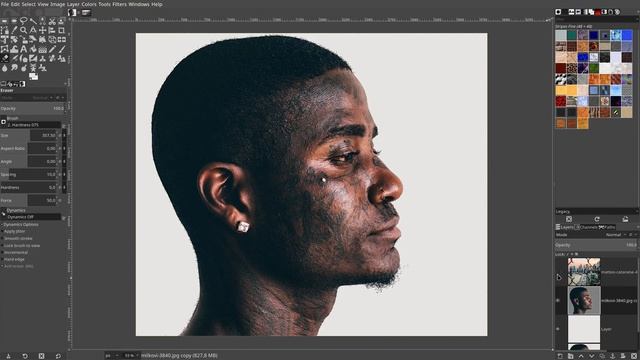Hide the plain gray Layer
Screen dimensions: 640x360
click(558, 329)
